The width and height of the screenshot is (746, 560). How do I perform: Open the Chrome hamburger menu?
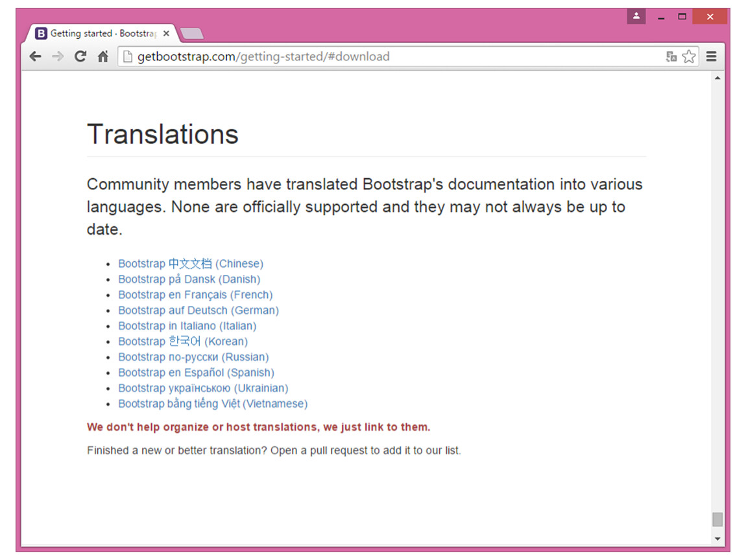click(712, 56)
